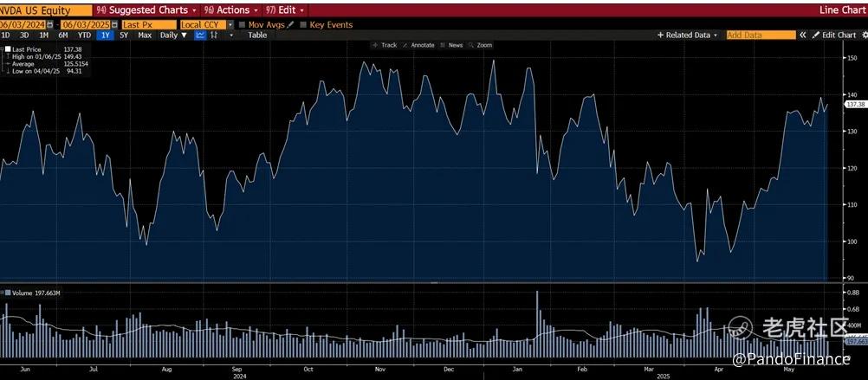Enable the Key Events checkbox

coord(303,25)
